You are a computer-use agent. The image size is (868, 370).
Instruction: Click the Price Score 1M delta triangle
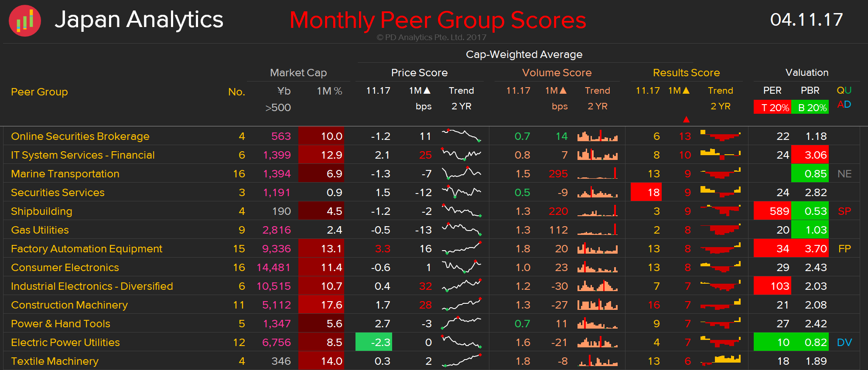pyautogui.click(x=427, y=90)
